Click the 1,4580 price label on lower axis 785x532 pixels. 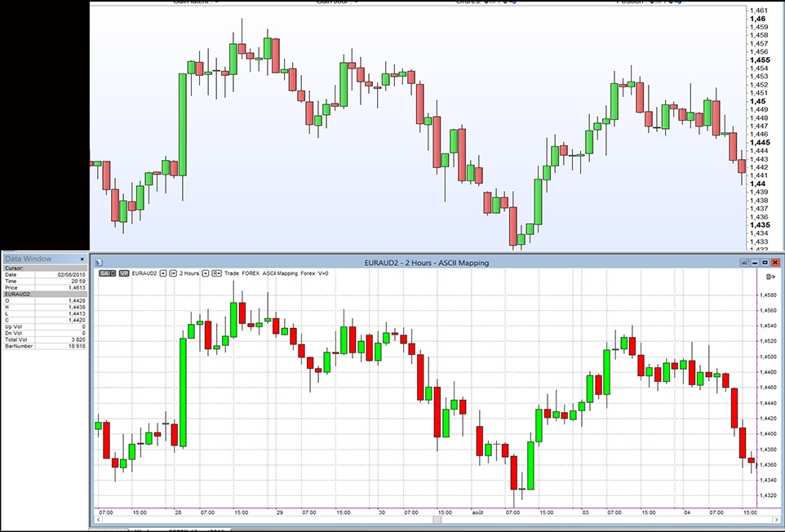tap(769, 295)
